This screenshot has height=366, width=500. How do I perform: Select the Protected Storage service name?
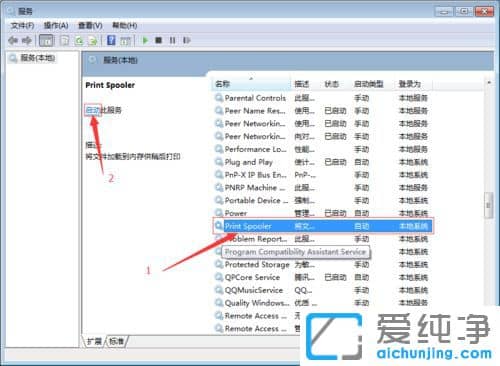[257, 265]
